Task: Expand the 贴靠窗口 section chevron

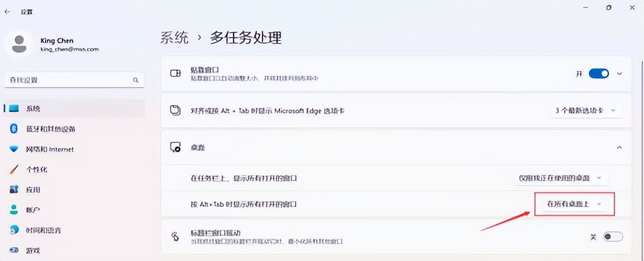Action: click(620, 74)
